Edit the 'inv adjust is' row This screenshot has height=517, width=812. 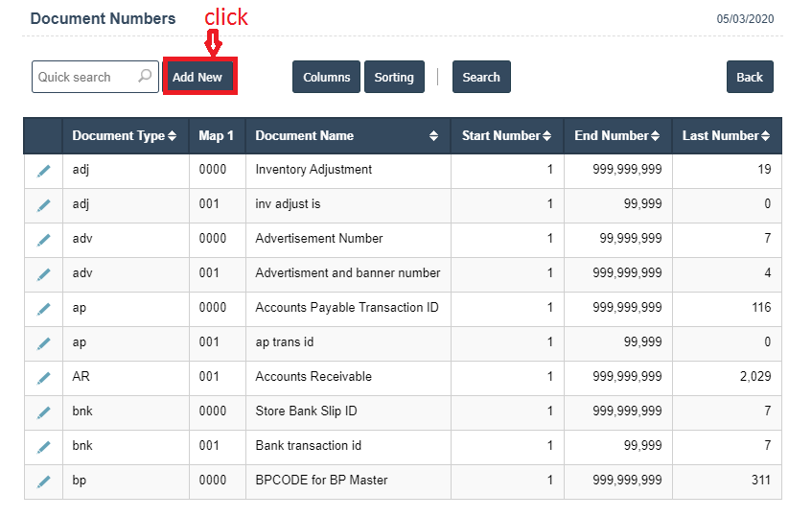pos(43,205)
